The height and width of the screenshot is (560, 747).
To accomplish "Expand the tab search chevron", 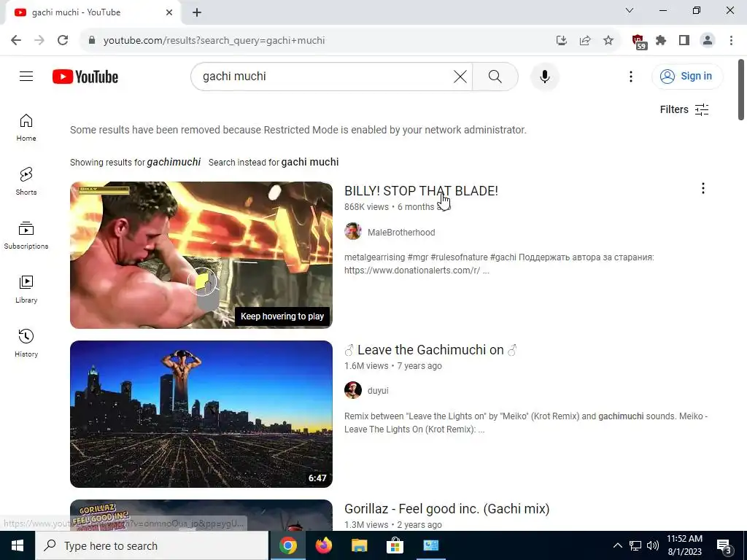I will (x=630, y=10).
